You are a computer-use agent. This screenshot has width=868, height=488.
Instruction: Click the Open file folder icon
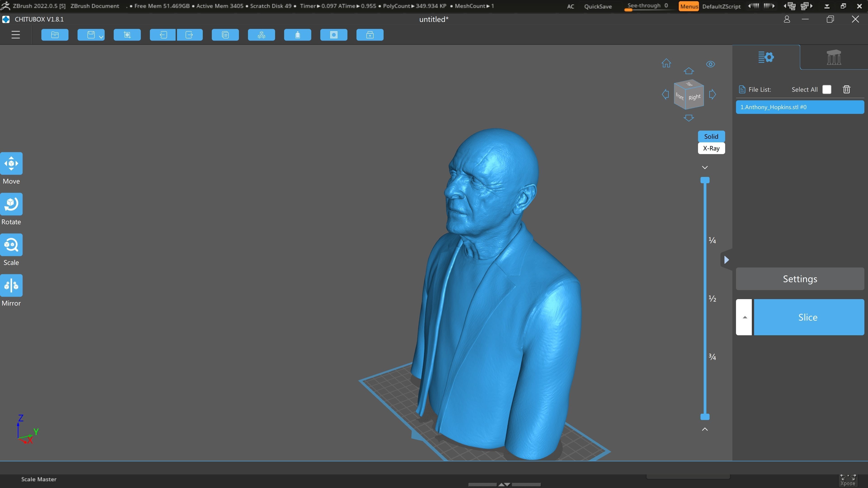[x=55, y=35]
